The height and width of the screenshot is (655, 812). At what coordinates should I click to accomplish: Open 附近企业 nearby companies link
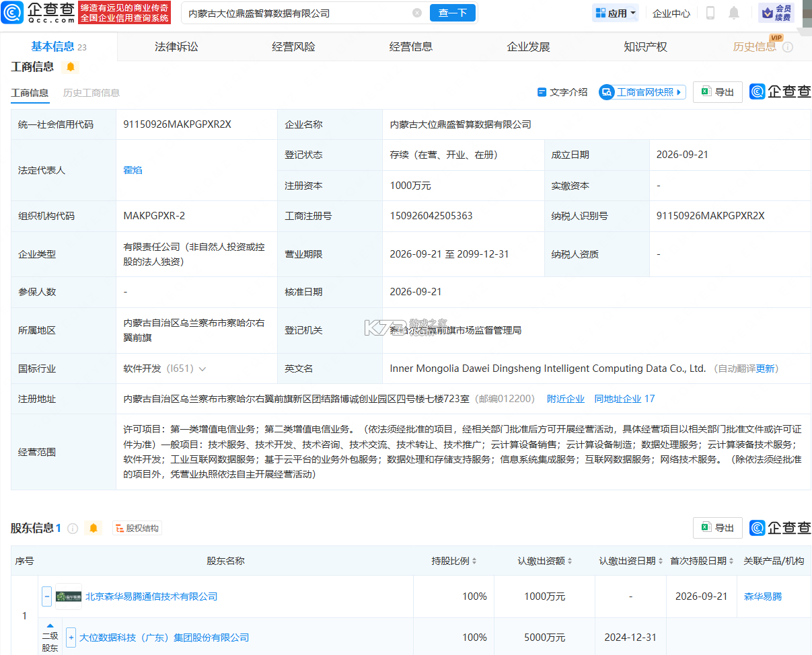(x=566, y=399)
